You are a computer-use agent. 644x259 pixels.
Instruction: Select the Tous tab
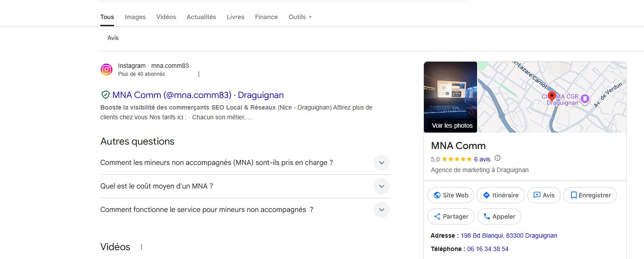[107, 17]
